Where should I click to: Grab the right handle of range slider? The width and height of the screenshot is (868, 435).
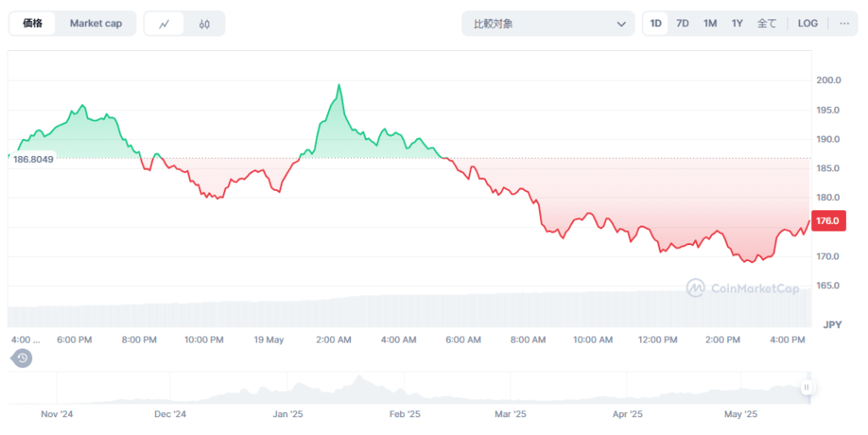(806, 388)
